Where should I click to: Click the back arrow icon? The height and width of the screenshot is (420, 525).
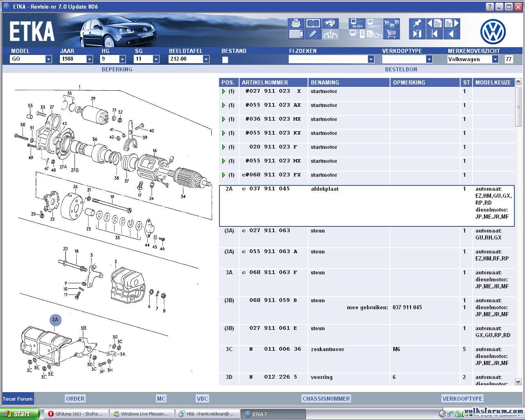coord(452,34)
